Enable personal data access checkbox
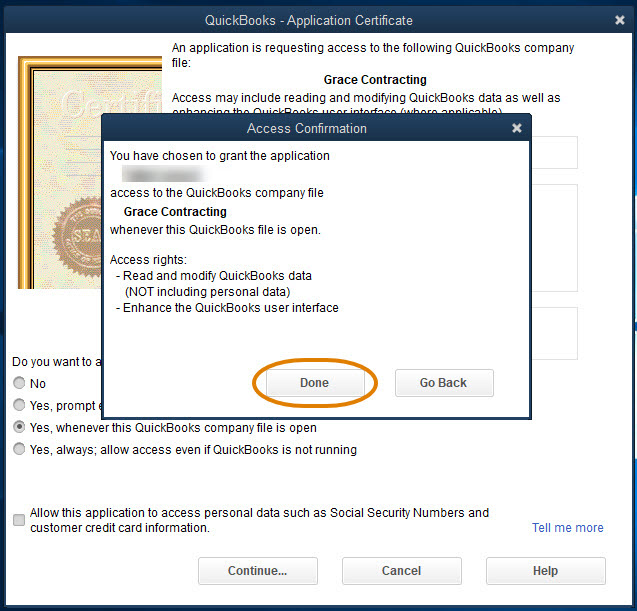 [19, 520]
